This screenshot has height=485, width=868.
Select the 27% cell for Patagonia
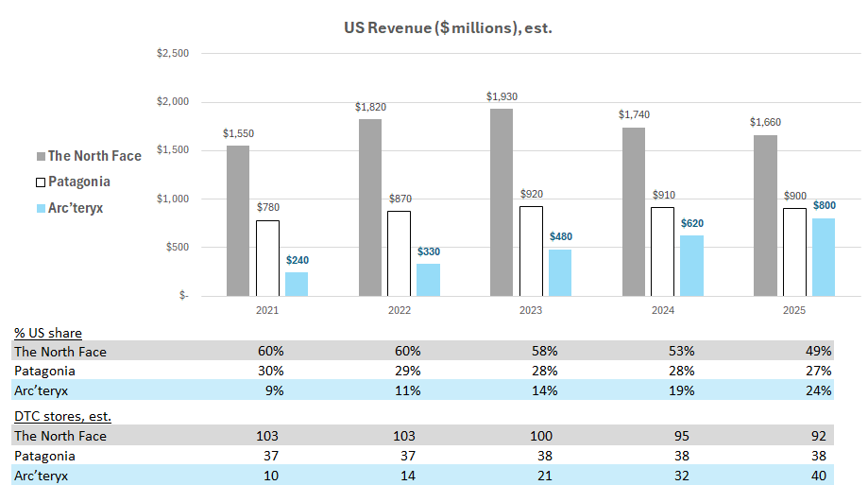[x=819, y=371]
